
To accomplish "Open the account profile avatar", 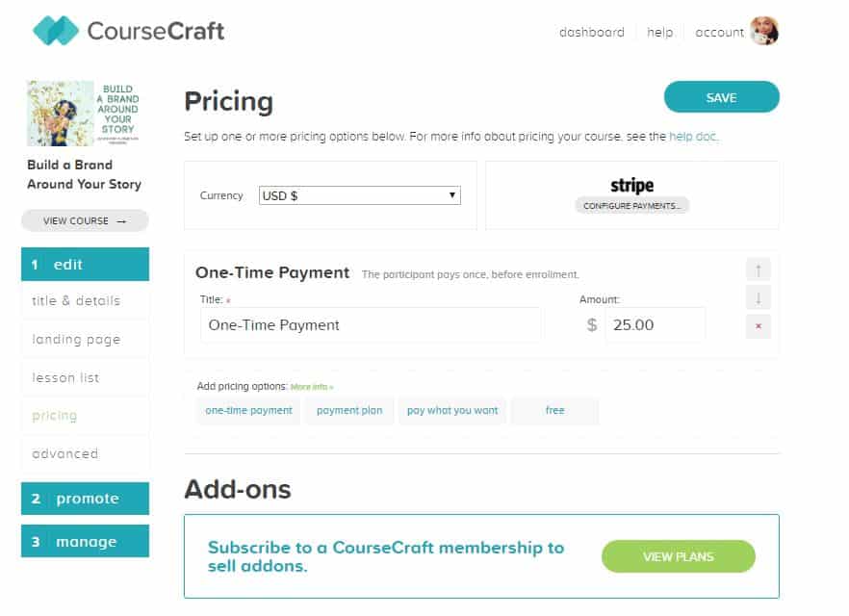I will tap(764, 32).
